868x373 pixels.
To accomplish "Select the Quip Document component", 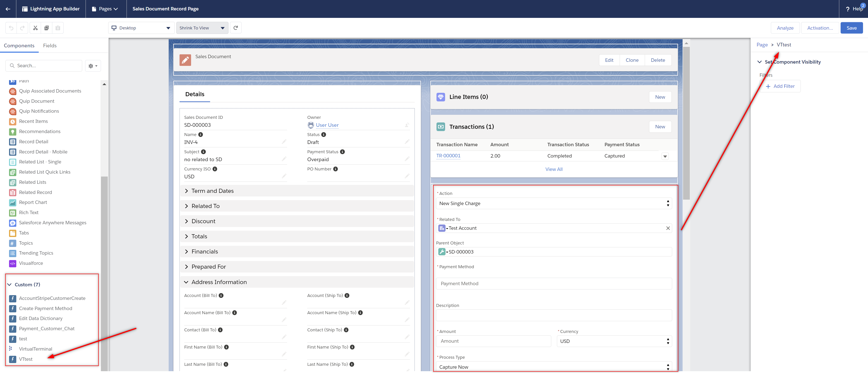I will point(36,101).
